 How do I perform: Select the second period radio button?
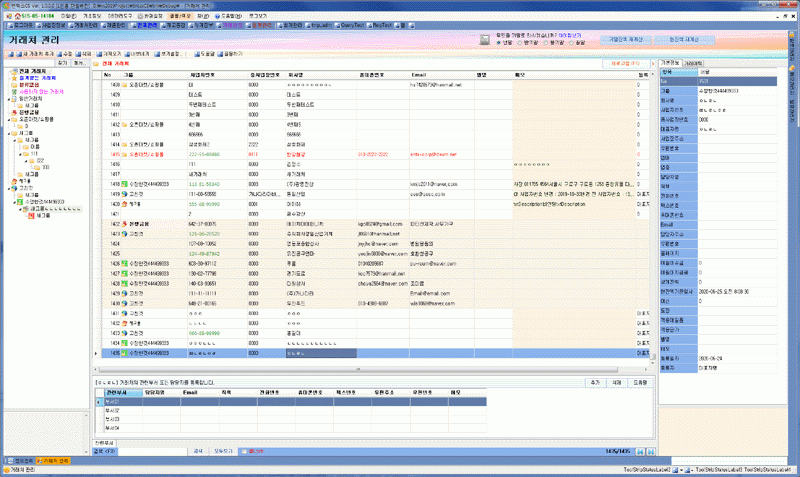pos(520,43)
